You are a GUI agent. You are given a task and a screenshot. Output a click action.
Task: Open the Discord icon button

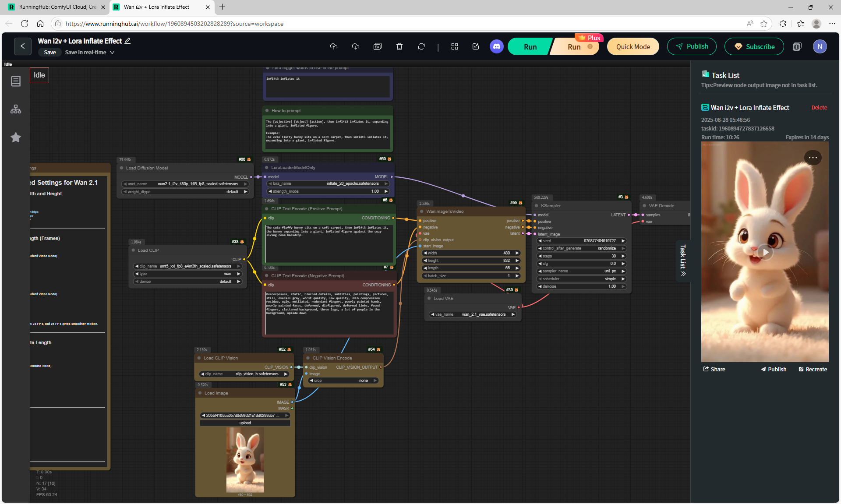click(496, 46)
